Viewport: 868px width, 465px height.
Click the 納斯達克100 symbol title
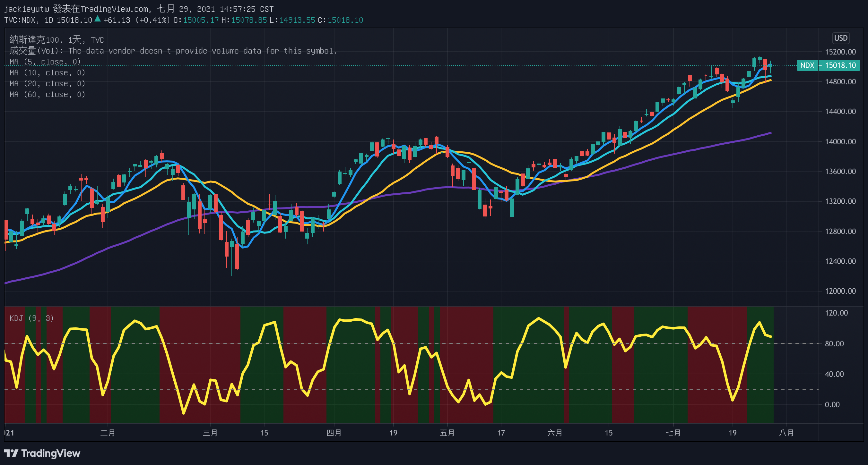point(34,40)
